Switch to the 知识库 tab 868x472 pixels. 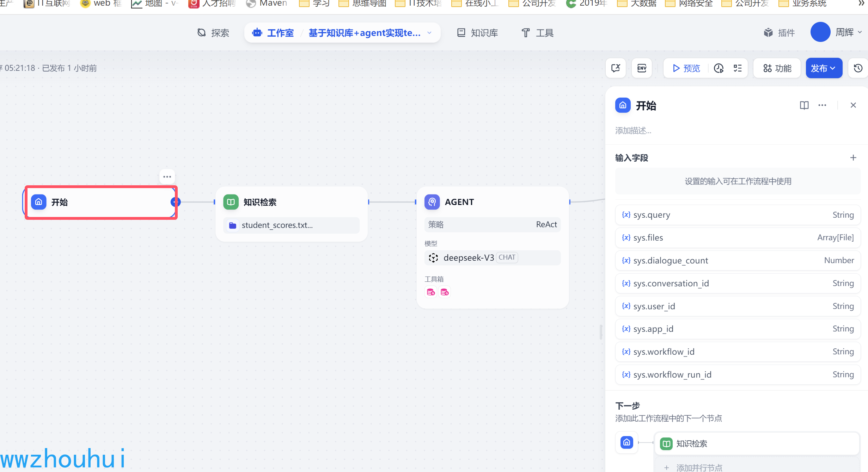click(478, 33)
